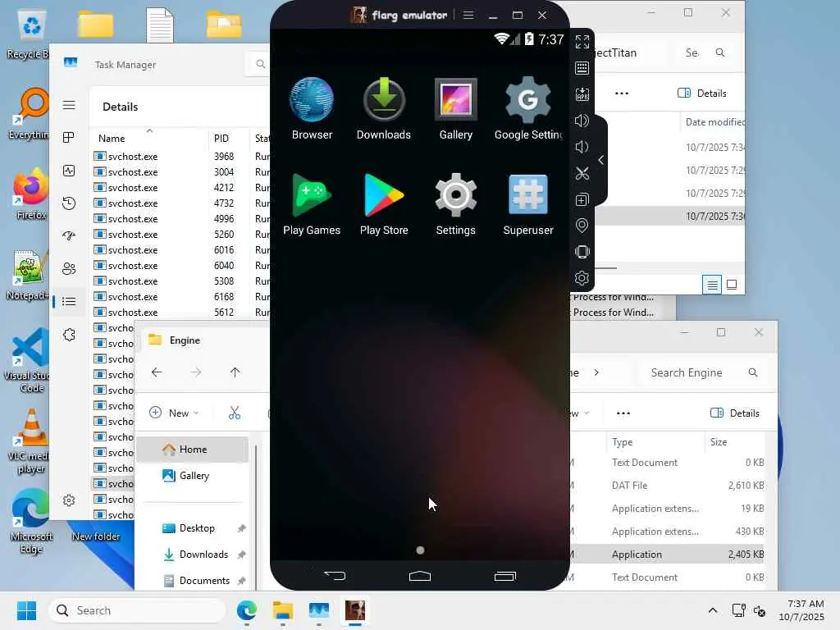Open Task Manager settings gear
Screen dimensions: 840x630
point(69,500)
